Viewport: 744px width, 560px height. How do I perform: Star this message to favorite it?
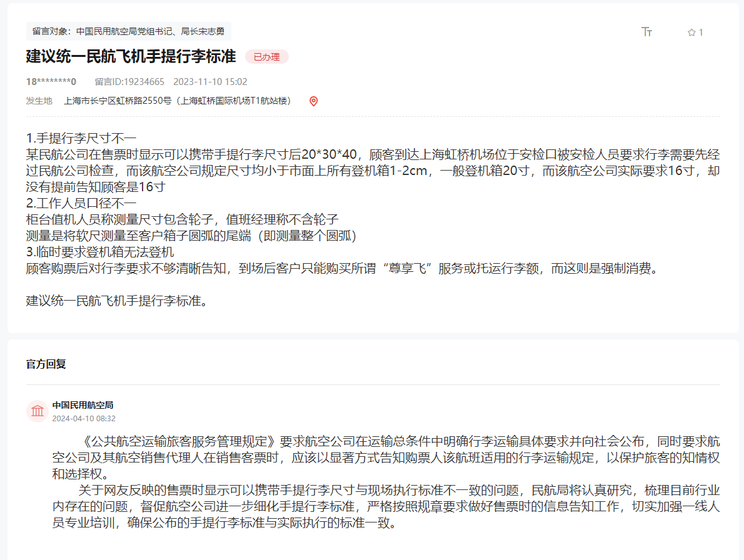[691, 32]
